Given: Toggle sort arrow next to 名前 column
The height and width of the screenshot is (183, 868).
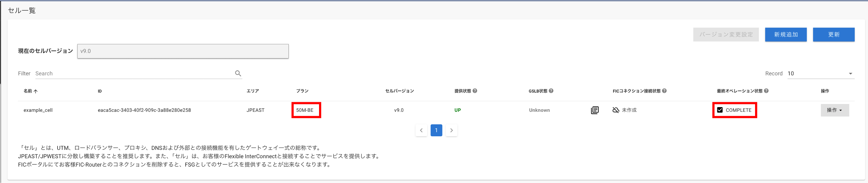Looking at the screenshot, I should click(x=36, y=91).
